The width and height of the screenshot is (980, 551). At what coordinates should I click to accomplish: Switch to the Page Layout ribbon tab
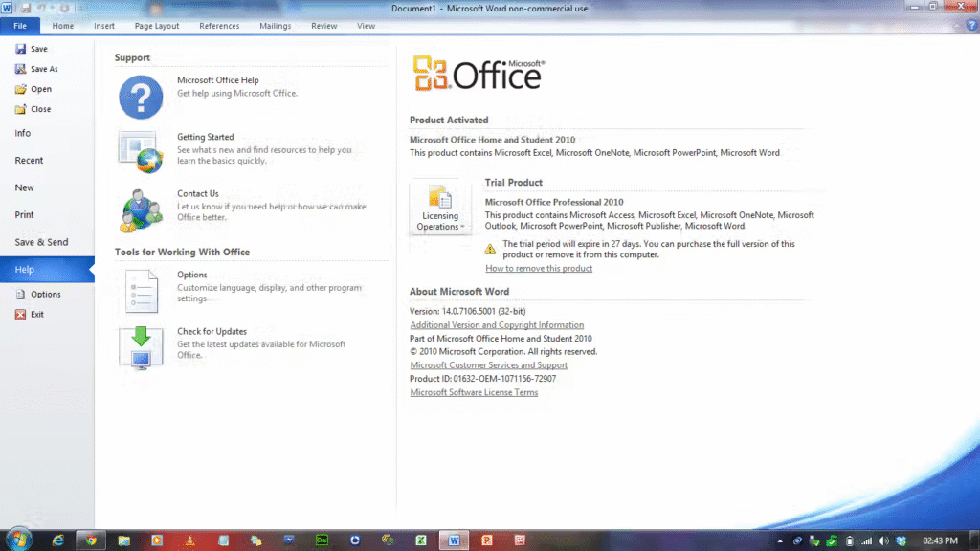[x=157, y=26]
